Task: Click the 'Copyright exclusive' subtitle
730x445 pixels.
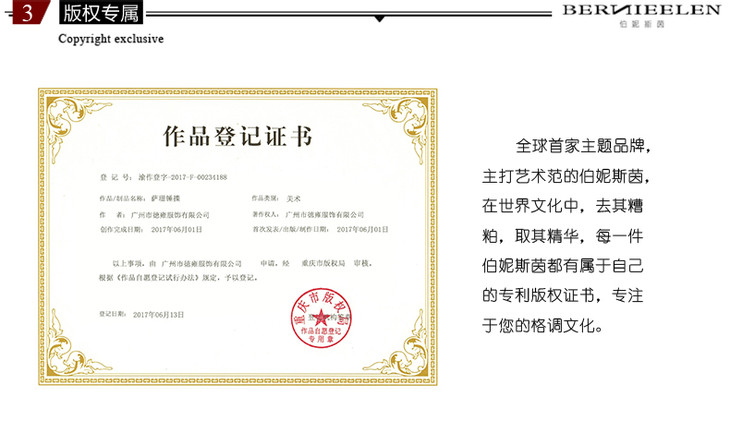Action: [x=111, y=39]
